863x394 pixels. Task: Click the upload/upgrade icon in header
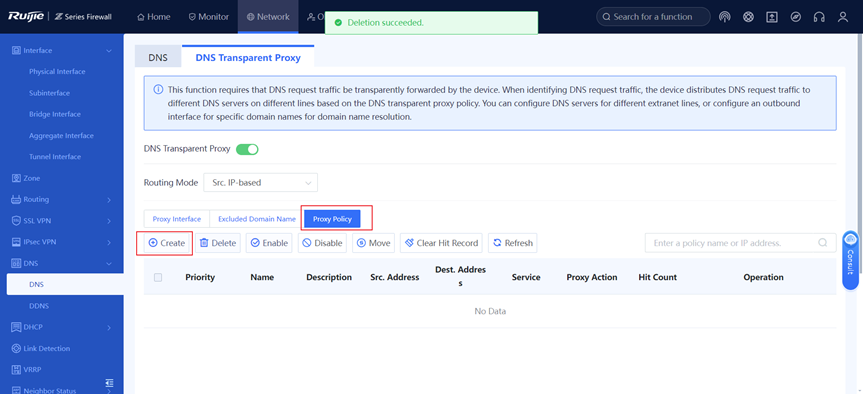pyautogui.click(x=772, y=17)
